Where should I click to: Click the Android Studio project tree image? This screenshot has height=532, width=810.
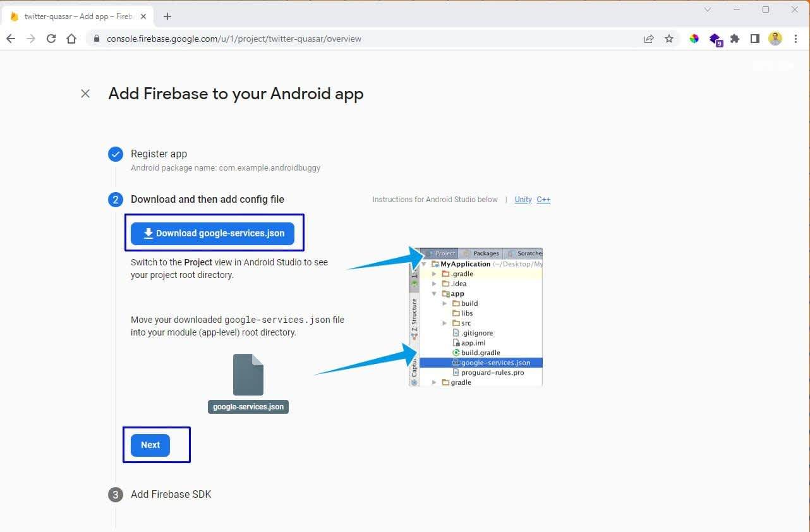tap(476, 317)
